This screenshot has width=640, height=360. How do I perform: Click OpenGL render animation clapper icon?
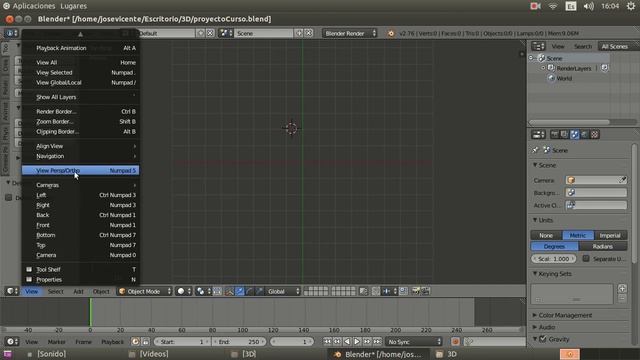pos(426,291)
